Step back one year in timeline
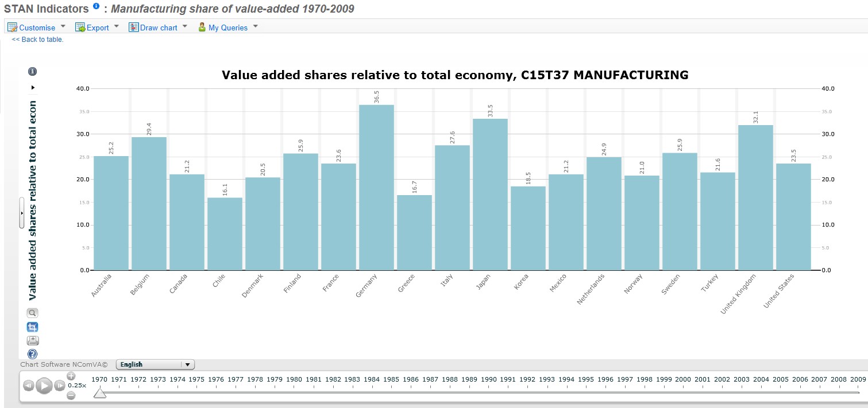The height and width of the screenshot is (408, 868). pyautogui.click(x=28, y=386)
